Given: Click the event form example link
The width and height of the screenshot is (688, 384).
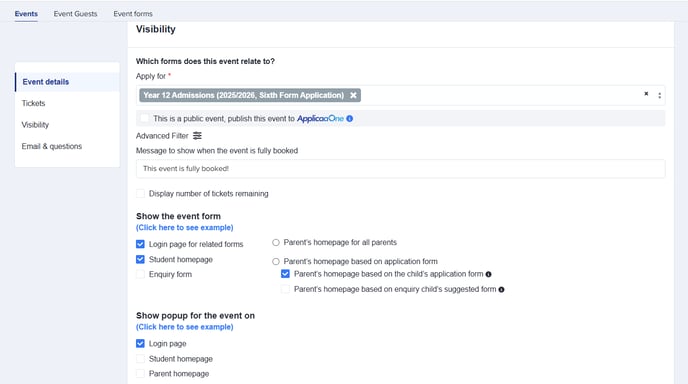Looking at the screenshot, I should [185, 227].
